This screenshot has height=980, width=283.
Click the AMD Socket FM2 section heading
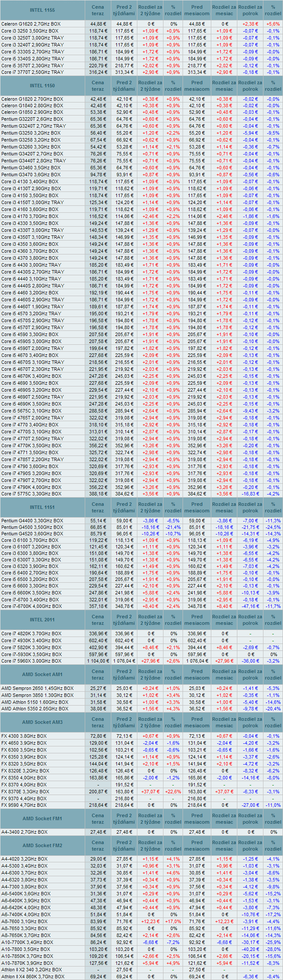click(42, 845)
